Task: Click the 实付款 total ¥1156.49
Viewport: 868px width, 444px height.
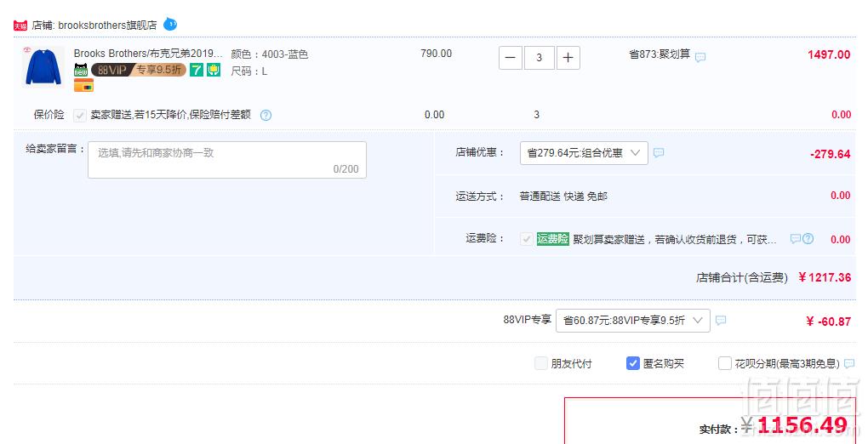Action: click(x=795, y=426)
